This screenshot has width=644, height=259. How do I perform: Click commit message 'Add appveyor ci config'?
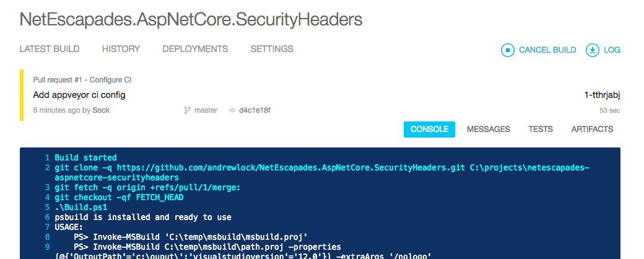coord(79,95)
